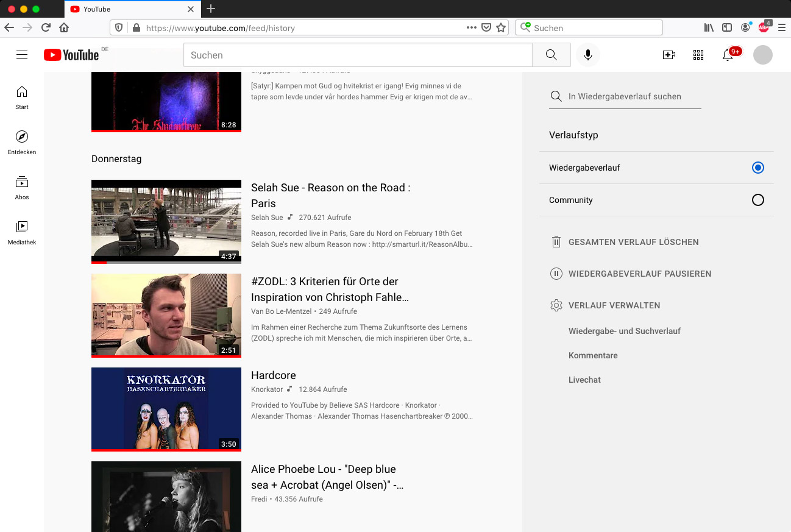This screenshot has width=791, height=532.
Task: Open Van Bo Le-Mentzel channel name
Action: coord(281,311)
